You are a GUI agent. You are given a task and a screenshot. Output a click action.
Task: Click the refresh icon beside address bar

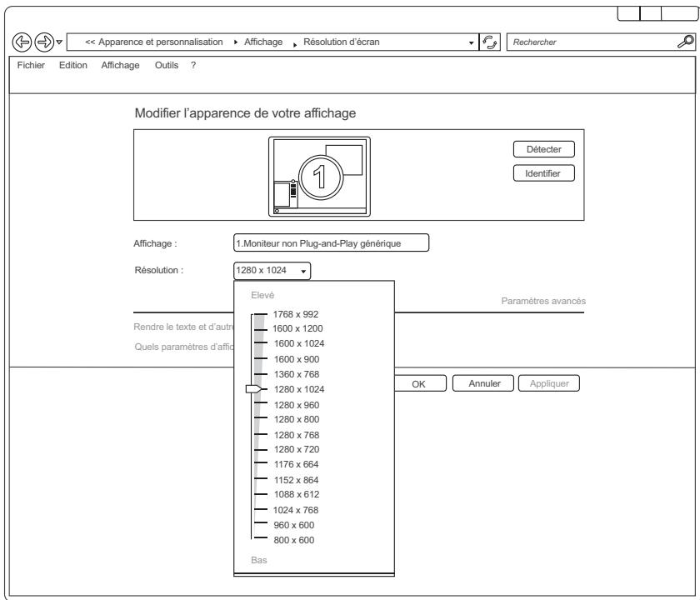point(490,42)
